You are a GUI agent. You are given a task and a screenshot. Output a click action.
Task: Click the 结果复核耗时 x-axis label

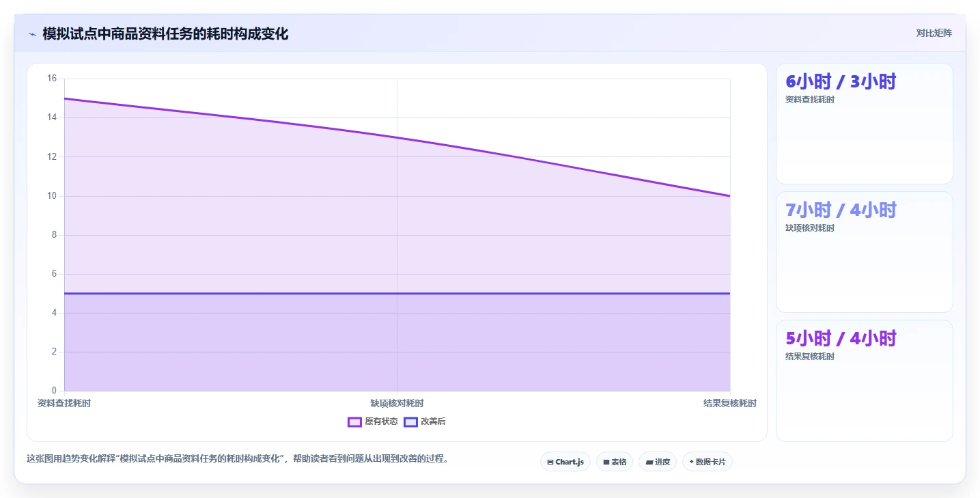[x=730, y=404]
